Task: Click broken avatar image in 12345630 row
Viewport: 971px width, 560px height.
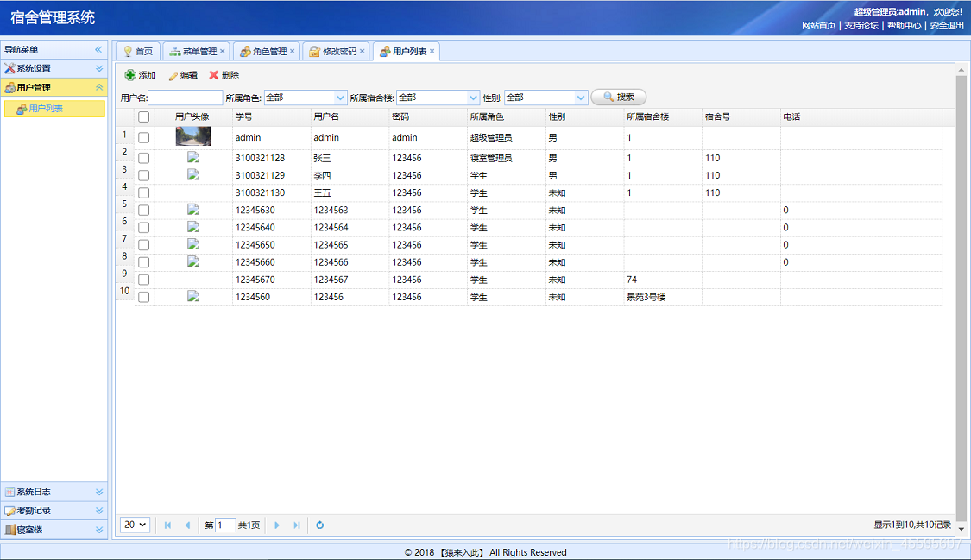Action: coord(193,210)
